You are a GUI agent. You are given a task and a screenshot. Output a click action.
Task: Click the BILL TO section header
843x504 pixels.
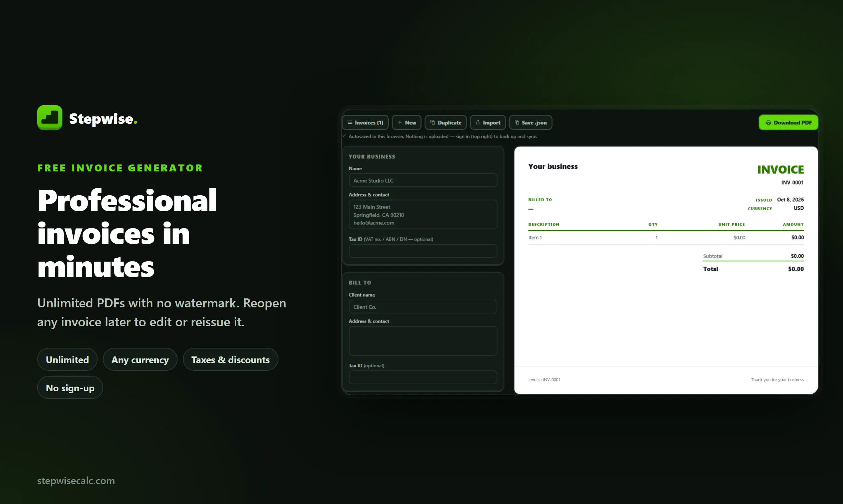coord(360,283)
